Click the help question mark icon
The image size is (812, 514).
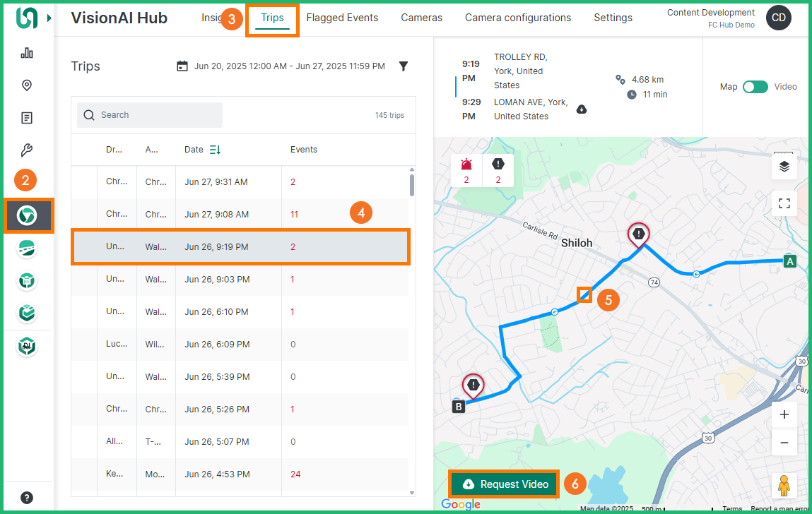[x=27, y=498]
